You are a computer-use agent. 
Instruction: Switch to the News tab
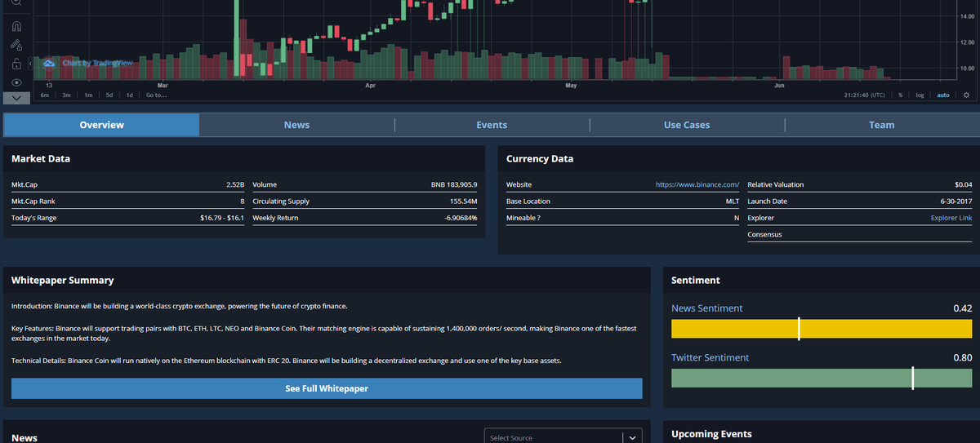click(x=296, y=125)
